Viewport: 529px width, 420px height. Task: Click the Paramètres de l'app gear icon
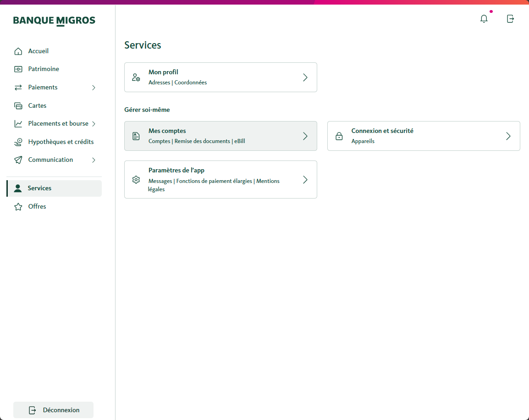[136, 180]
